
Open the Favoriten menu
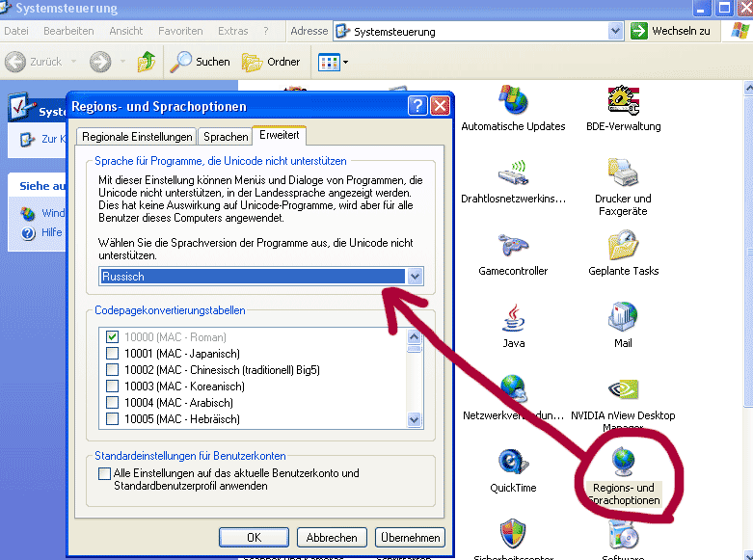[x=180, y=31]
